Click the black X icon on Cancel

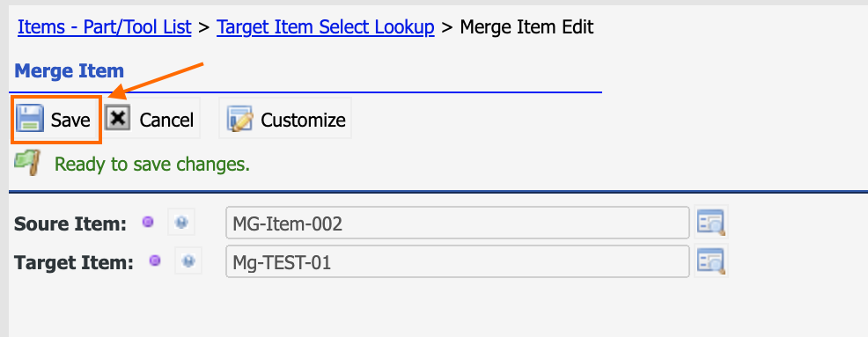click(117, 119)
